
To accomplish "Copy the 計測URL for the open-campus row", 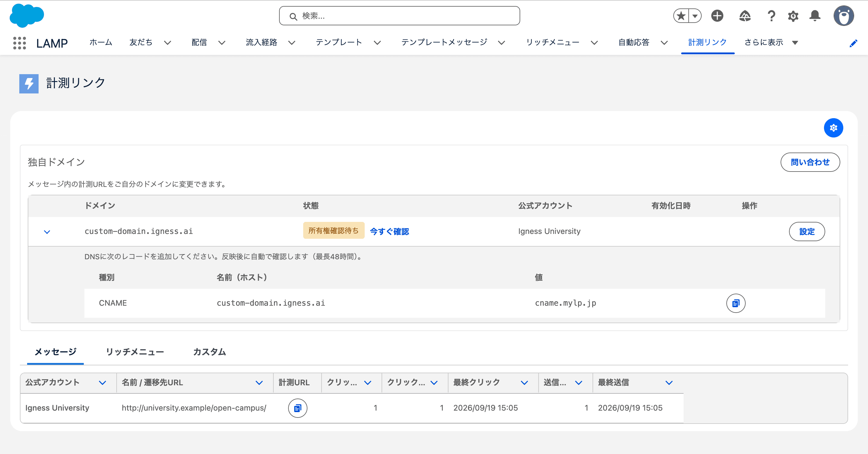I will pos(297,408).
